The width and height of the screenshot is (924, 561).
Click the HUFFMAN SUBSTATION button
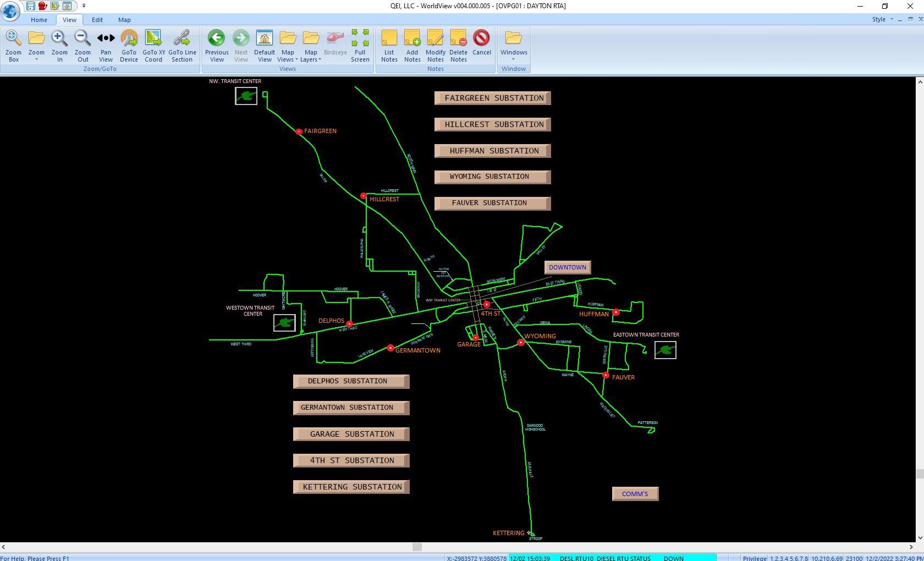click(x=493, y=151)
